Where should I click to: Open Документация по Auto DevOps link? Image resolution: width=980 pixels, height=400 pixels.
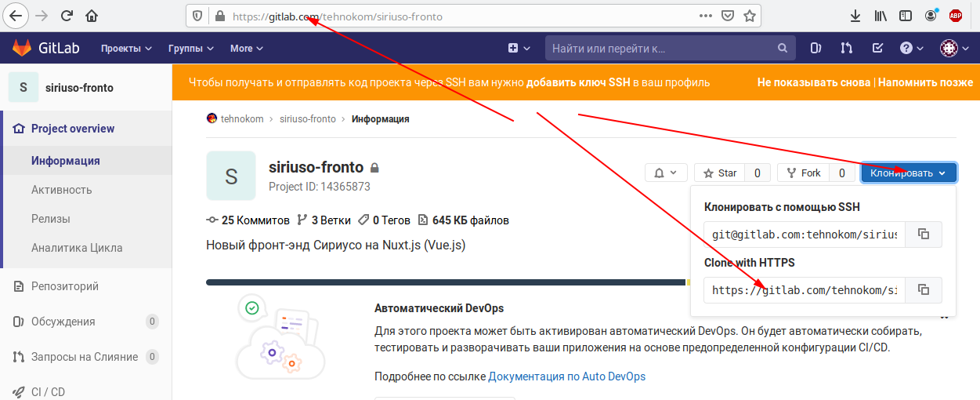pyautogui.click(x=567, y=376)
